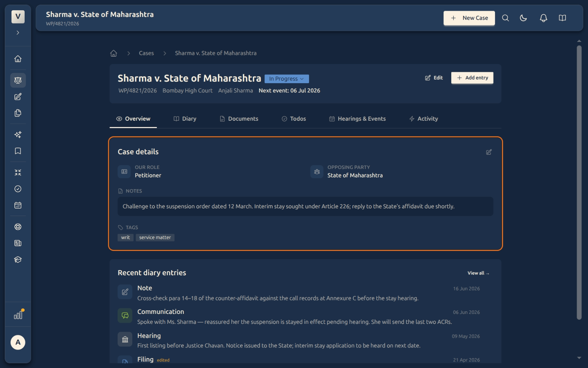Switch to the Diary tab
This screenshot has height=368, width=588.
[x=185, y=119]
